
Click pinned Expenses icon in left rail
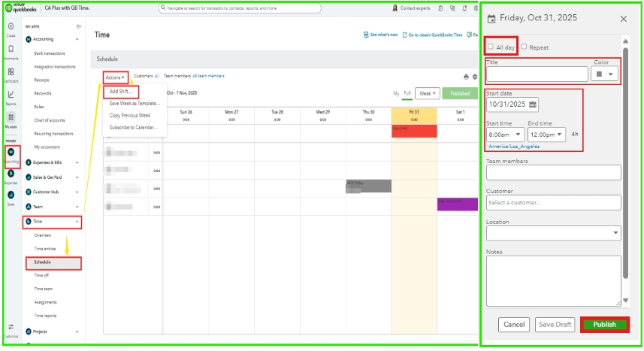[11, 174]
